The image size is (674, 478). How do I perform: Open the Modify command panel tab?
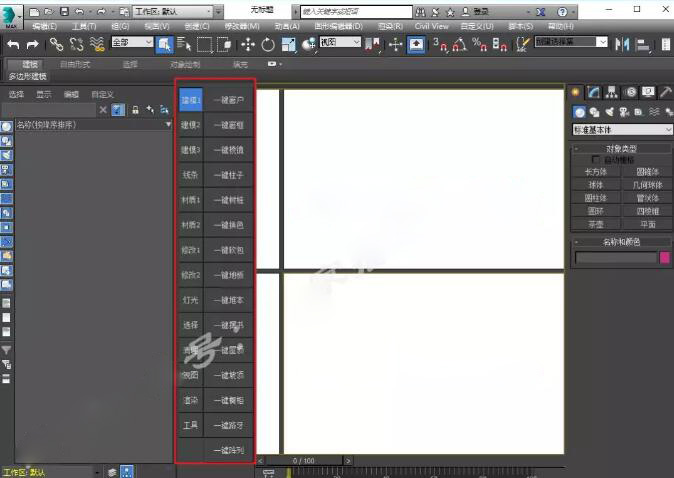594,92
